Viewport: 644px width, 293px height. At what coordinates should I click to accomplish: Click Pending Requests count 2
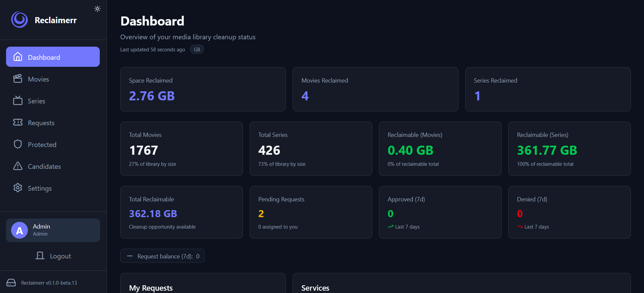[x=261, y=214]
